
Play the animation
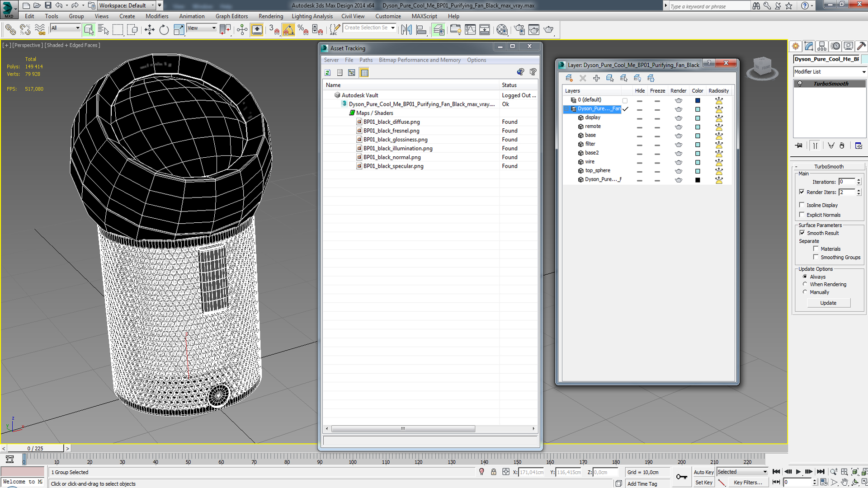coord(798,472)
